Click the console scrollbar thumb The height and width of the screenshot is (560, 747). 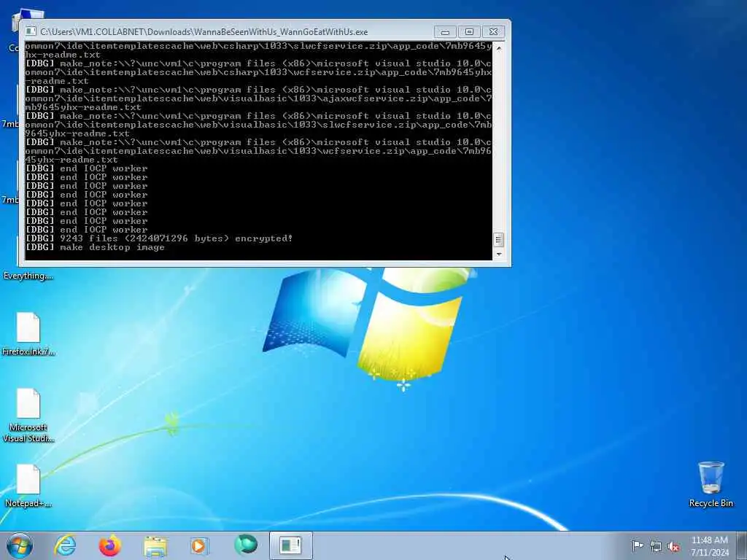[499, 239]
